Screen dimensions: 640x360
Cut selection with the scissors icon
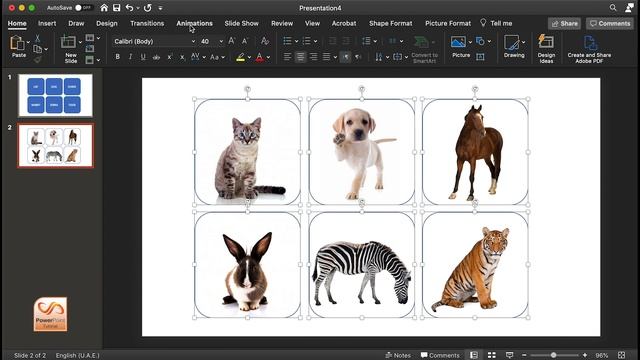(x=38, y=38)
